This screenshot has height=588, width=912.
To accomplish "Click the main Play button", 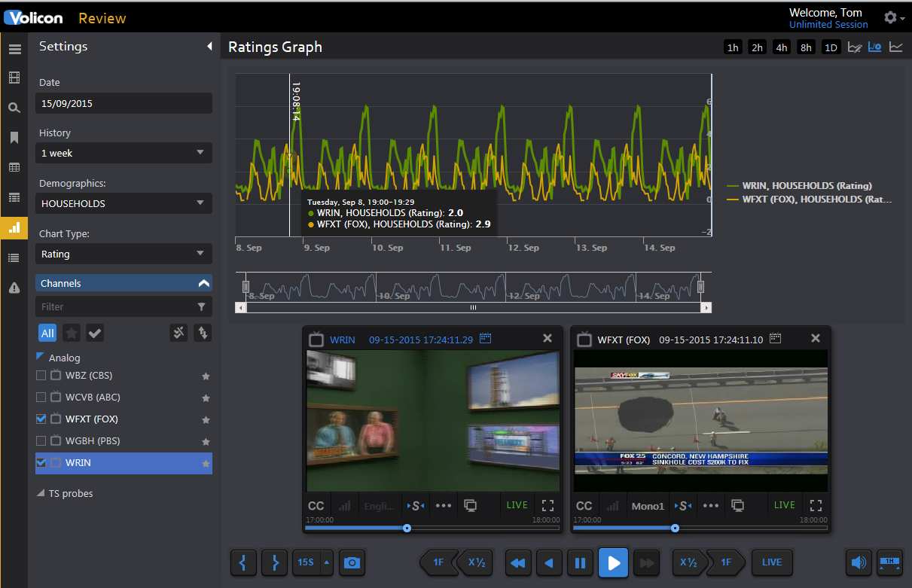I will coord(614,562).
